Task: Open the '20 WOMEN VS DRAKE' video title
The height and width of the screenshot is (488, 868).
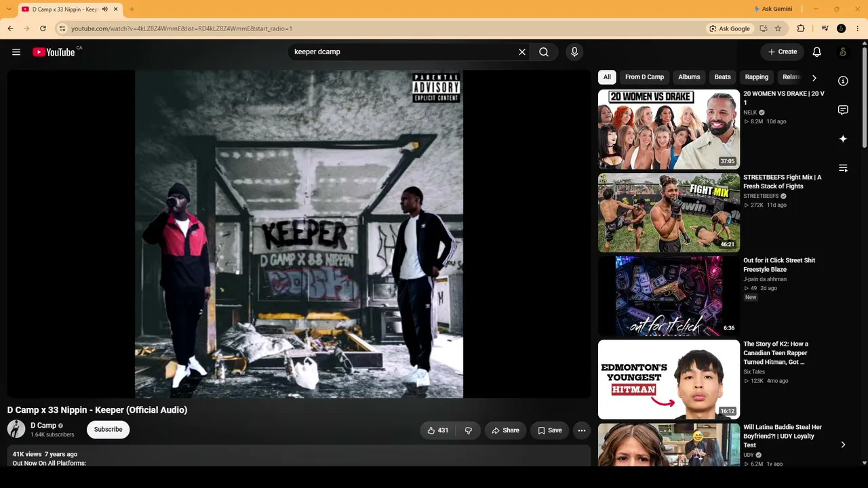Action: tap(784, 98)
